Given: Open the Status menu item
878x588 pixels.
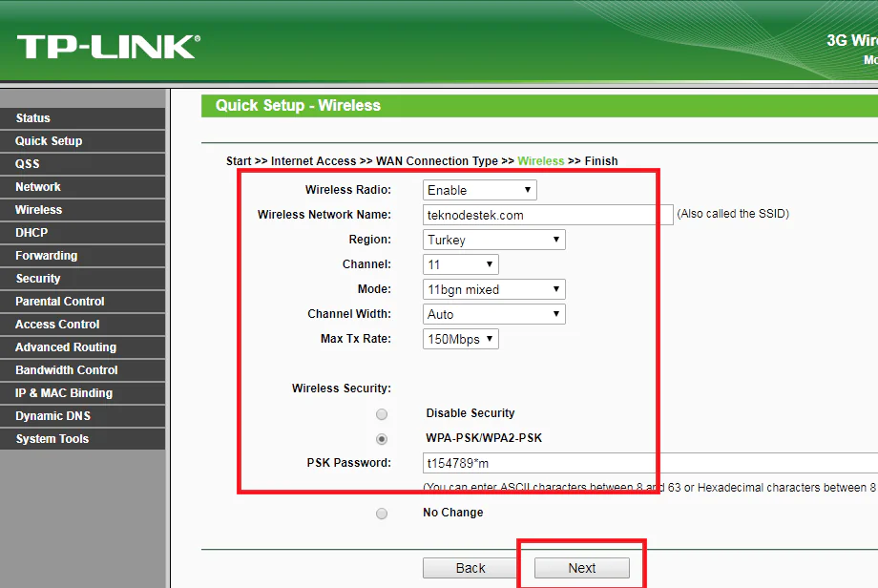Looking at the screenshot, I should point(83,118).
